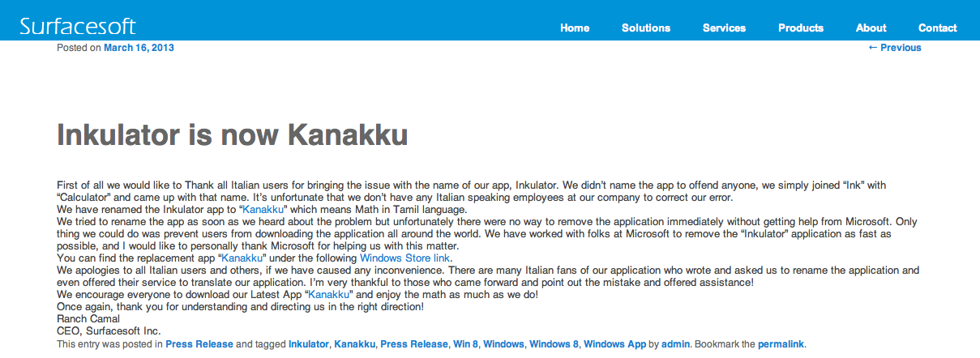Open the Press Release category link
The height and width of the screenshot is (358, 980).
(199, 344)
